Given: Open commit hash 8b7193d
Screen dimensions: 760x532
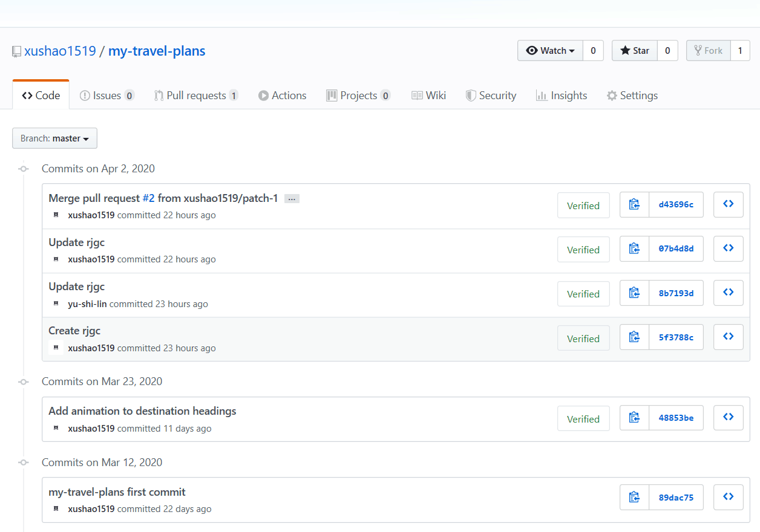Looking at the screenshot, I should pyautogui.click(x=676, y=293).
